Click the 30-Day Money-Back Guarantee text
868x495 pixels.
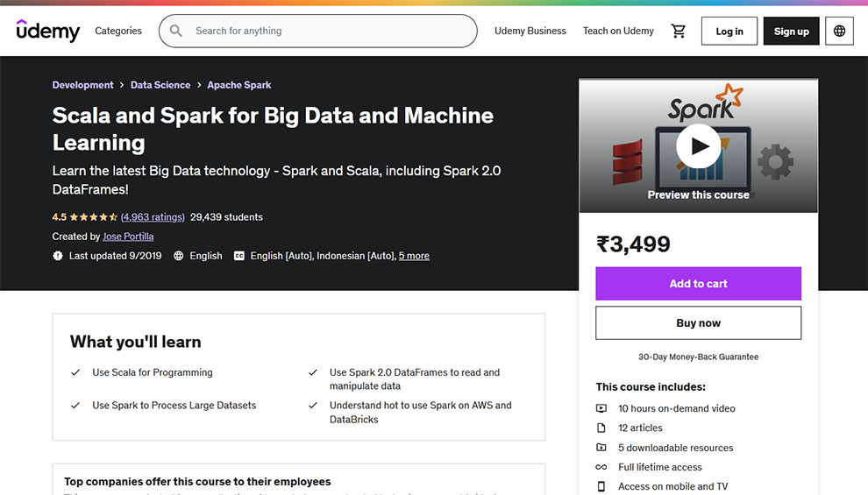click(698, 357)
